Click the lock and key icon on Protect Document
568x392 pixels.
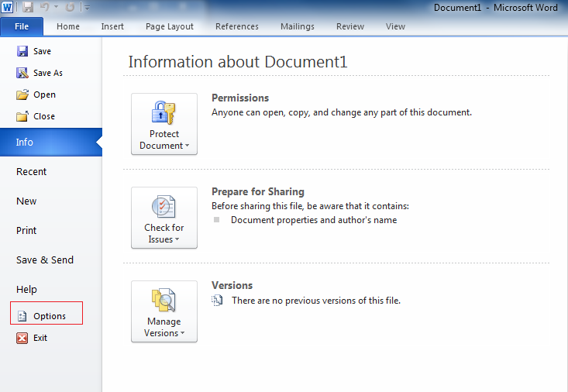(x=164, y=112)
